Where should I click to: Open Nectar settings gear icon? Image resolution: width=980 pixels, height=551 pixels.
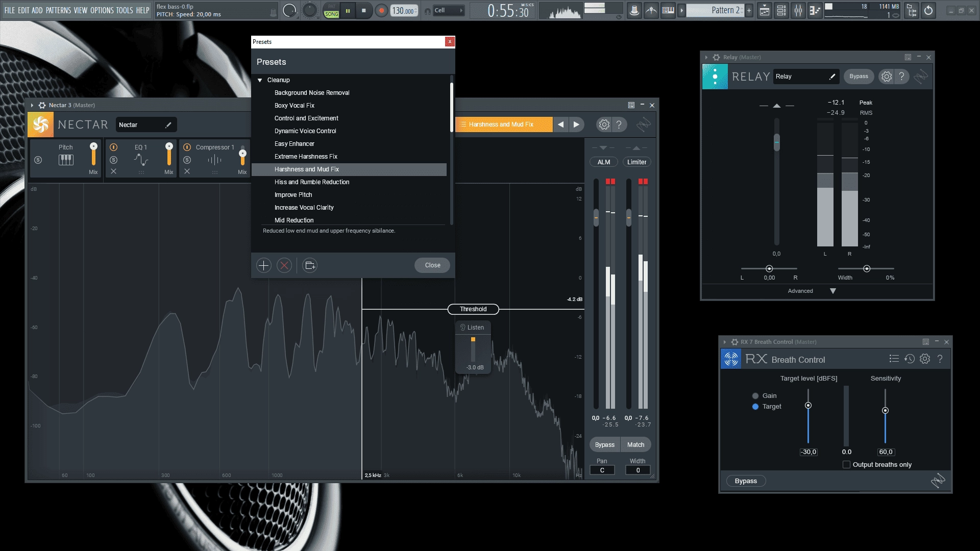coord(604,124)
